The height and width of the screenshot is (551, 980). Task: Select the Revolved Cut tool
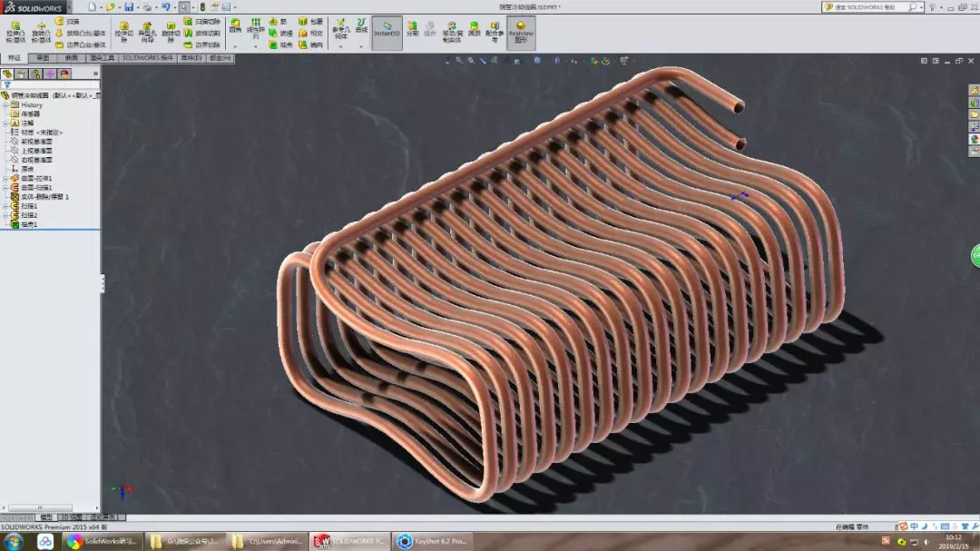(170, 32)
